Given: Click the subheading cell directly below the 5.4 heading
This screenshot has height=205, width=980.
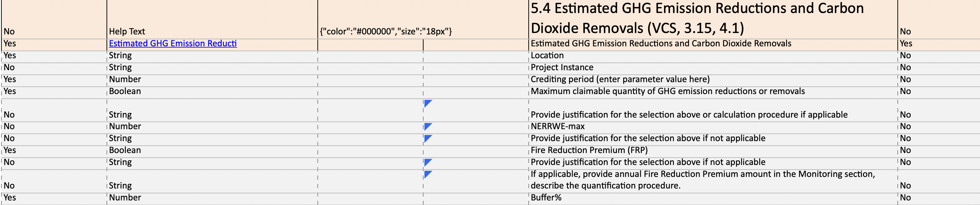Looking at the screenshot, I should pos(712,44).
